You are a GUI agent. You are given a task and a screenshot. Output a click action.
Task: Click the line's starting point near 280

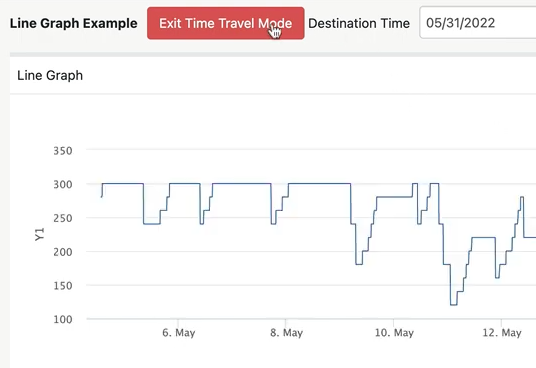tap(102, 197)
